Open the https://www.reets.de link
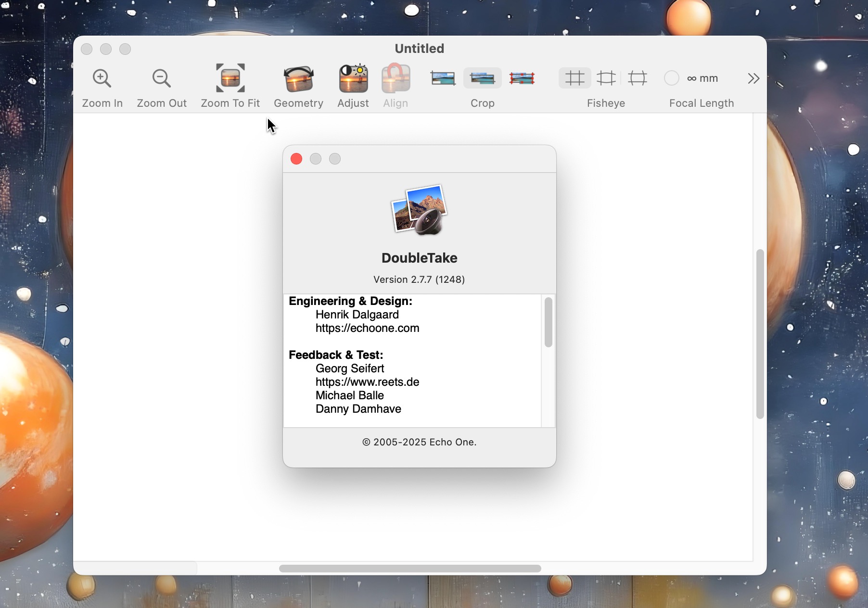 click(367, 382)
